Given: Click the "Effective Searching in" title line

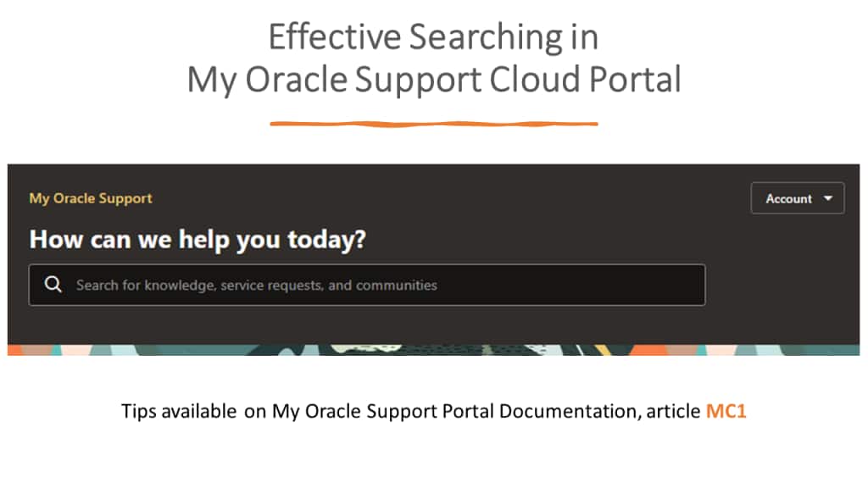Looking at the screenshot, I should pyautogui.click(x=433, y=37).
